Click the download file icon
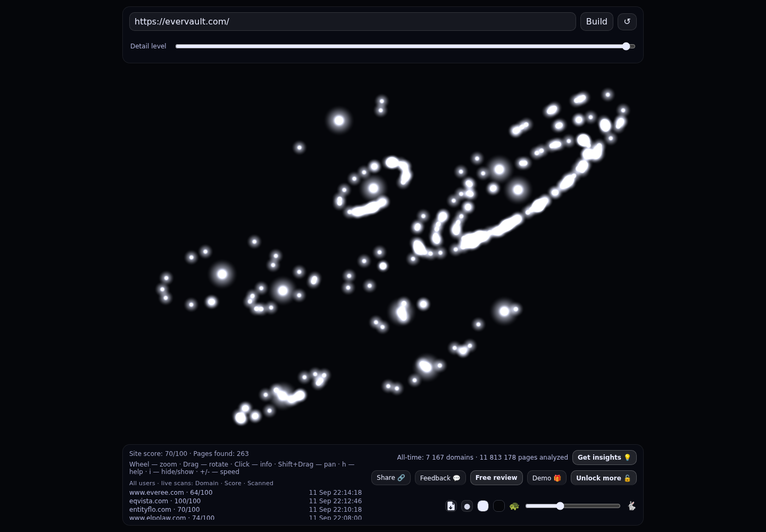Viewport: 766px width, 532px height. 451,506
